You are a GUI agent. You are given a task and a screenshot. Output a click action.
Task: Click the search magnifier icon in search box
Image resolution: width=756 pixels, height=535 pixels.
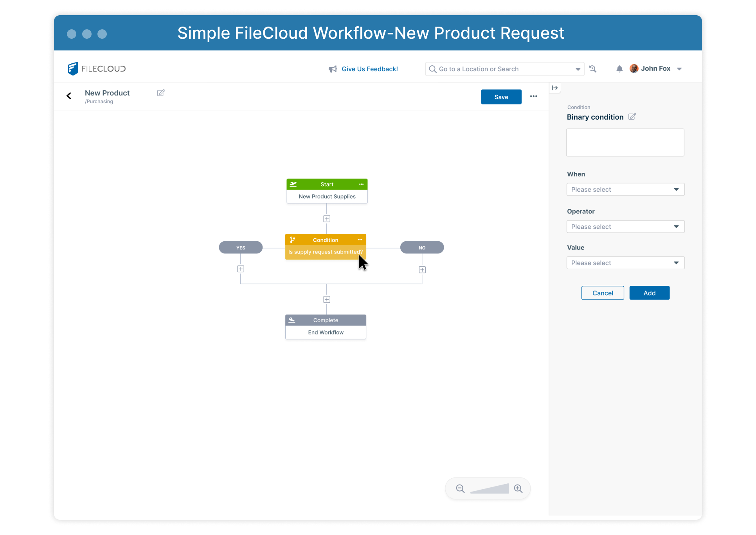(432, 69)
